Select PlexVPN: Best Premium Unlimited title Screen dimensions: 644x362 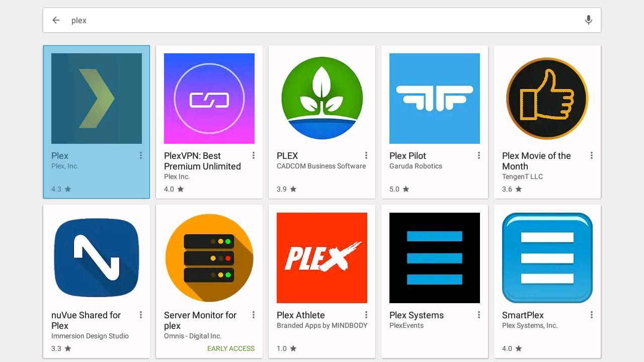(202, 161)
